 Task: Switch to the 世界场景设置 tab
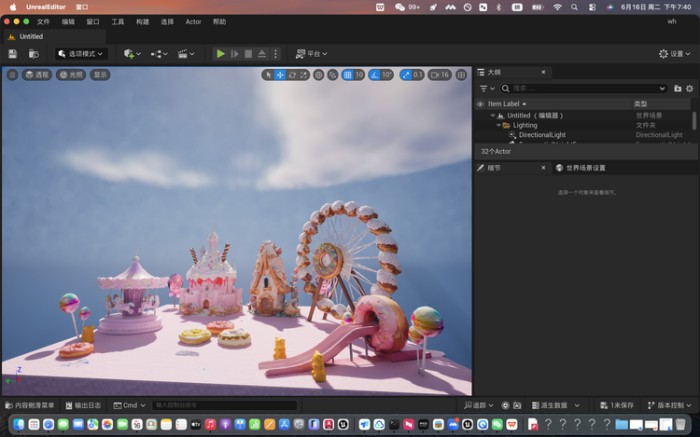pyautogui.click(x=581, y=168)
